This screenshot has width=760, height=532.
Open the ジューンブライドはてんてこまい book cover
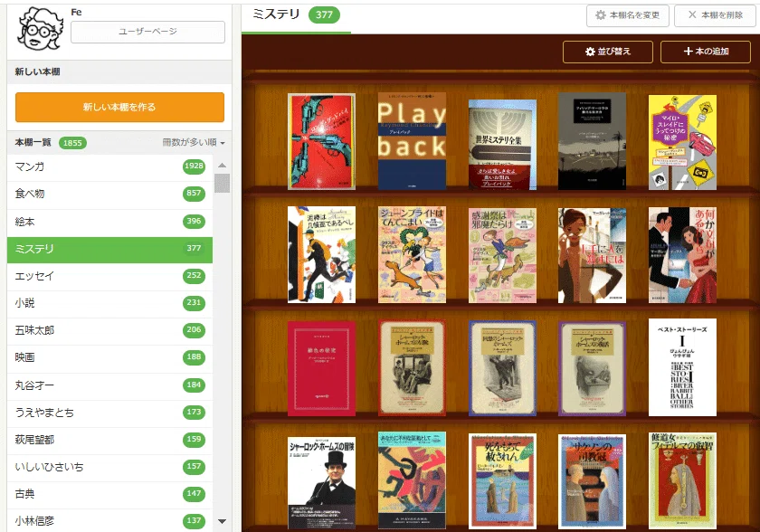pos(412,255)
